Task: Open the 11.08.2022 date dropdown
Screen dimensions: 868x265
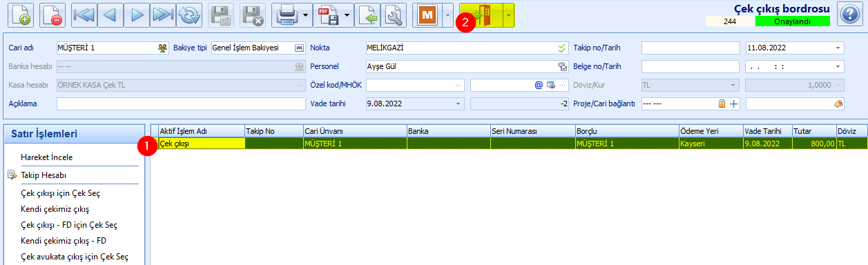Action: (x=838, y=48)
